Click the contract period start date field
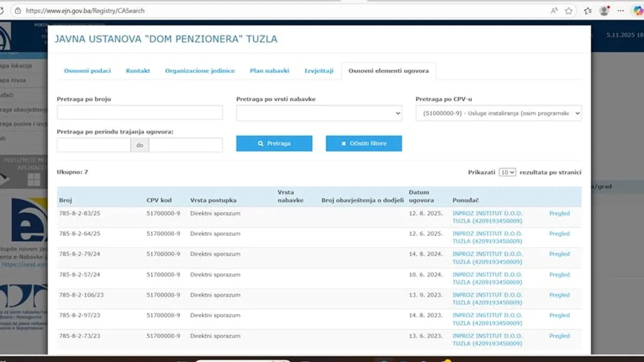 click(93, 145)
